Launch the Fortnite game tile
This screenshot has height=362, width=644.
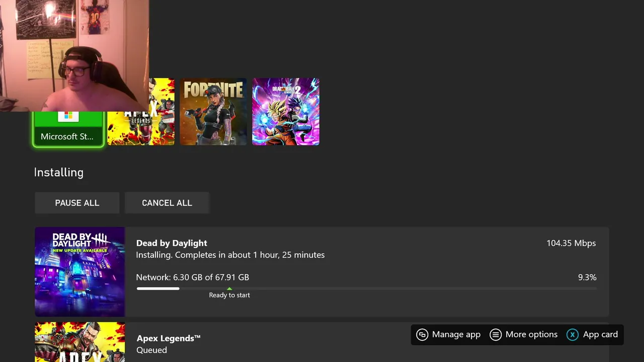(213, 112)
